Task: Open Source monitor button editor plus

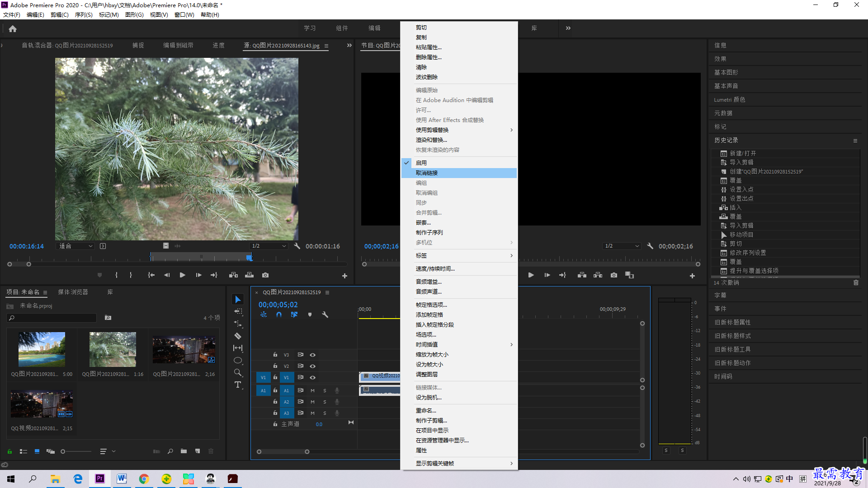Action: coord(344,276)
